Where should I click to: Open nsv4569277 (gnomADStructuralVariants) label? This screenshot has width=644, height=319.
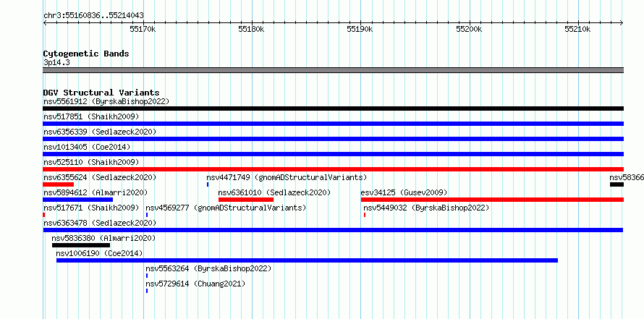(x=226, y=208)
